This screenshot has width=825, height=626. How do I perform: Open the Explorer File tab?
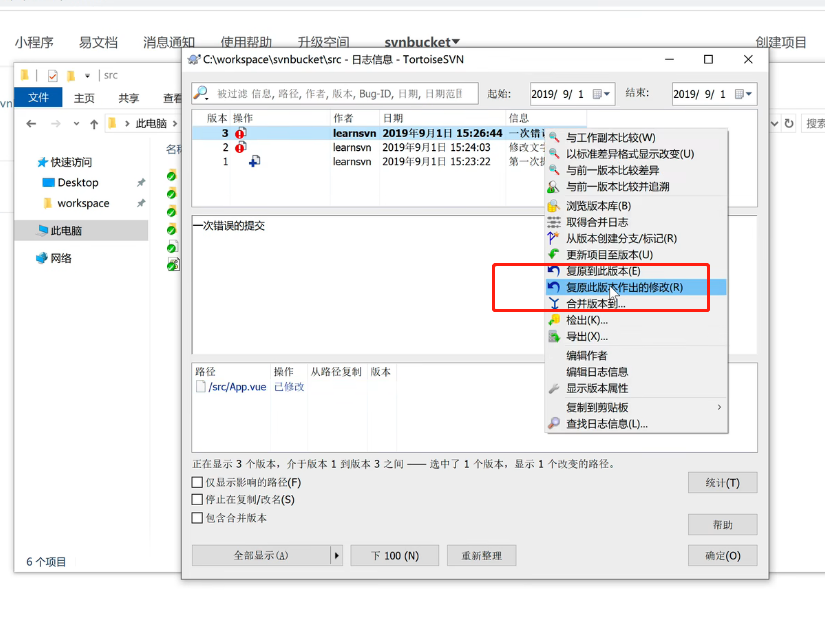(38, 97)
